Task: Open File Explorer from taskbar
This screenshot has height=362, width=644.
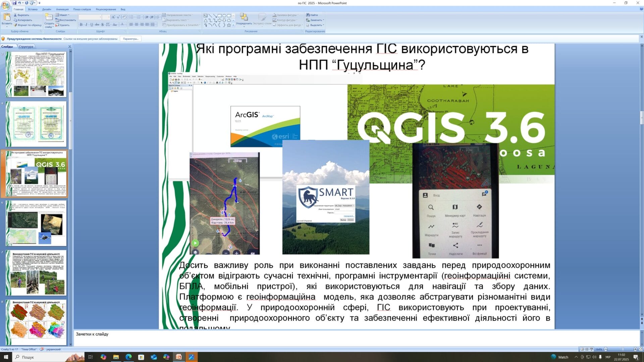Action: [116, 357]
